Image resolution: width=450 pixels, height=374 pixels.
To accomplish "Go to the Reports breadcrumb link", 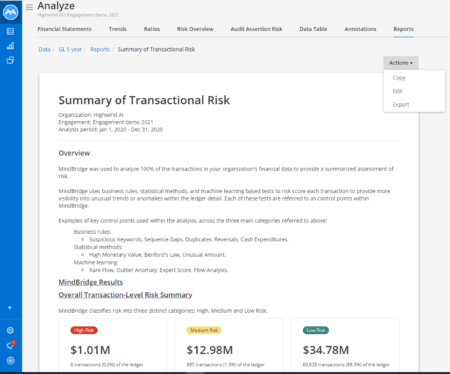I will coord(100,49).
